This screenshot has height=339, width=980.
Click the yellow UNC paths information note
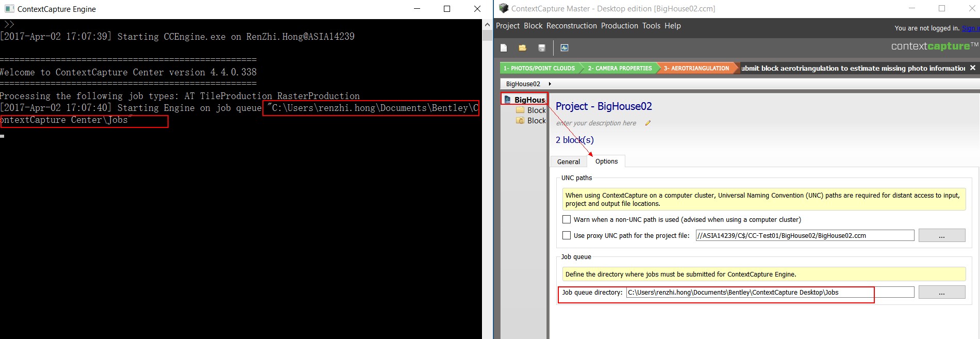[x=764, y=199]
